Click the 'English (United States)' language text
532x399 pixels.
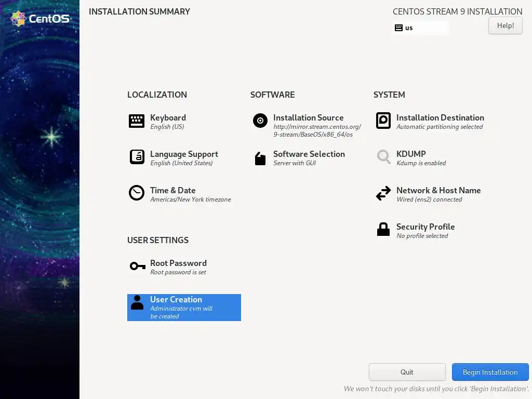pos(181,163)
